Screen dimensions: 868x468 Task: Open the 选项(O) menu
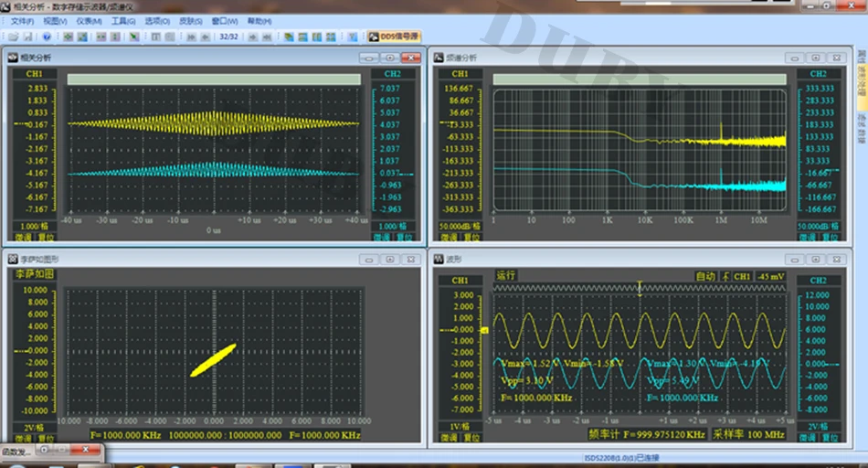point(157,21)
